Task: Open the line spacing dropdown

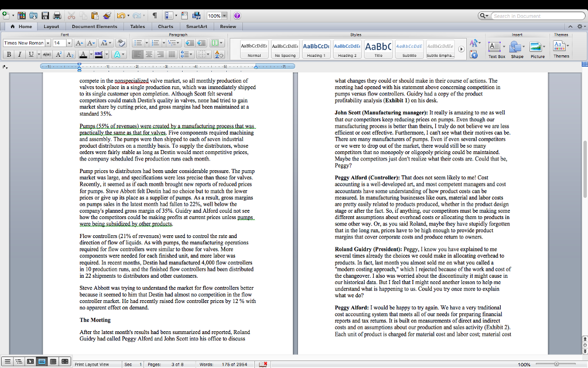Action: tap(185, 55)
